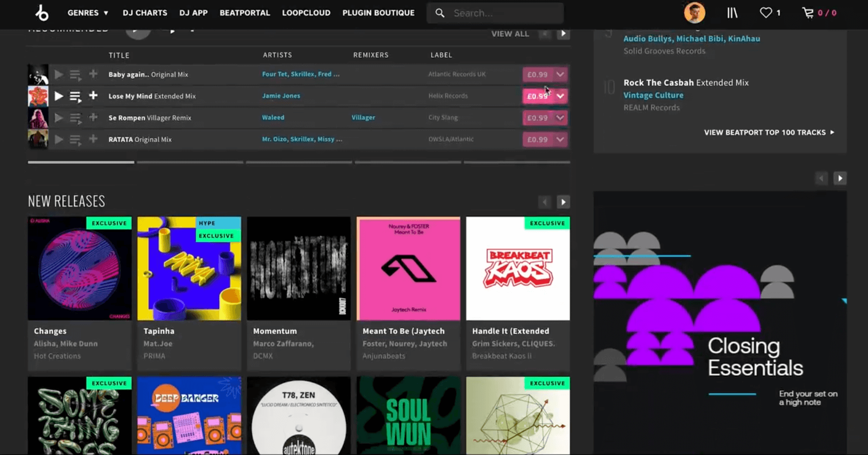Buy RATATA for £0.99

538,139
